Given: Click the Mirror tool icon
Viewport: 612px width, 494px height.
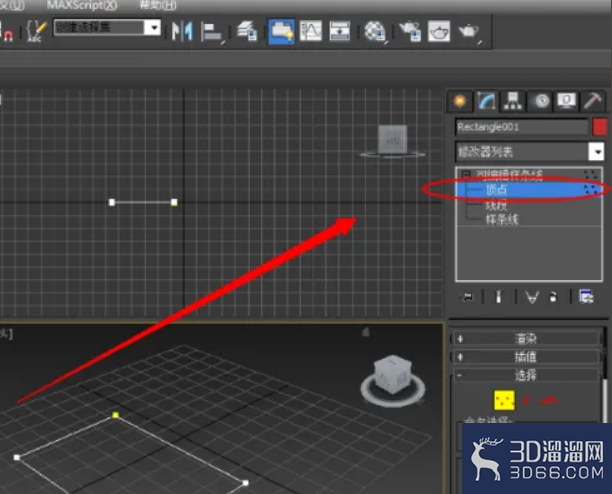Looking at the screenshot, I should [x=183, y=31].
